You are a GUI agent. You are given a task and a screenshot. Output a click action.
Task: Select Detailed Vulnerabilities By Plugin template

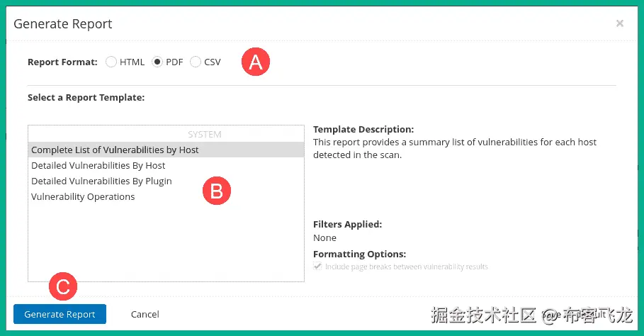(x=101, y=181)
